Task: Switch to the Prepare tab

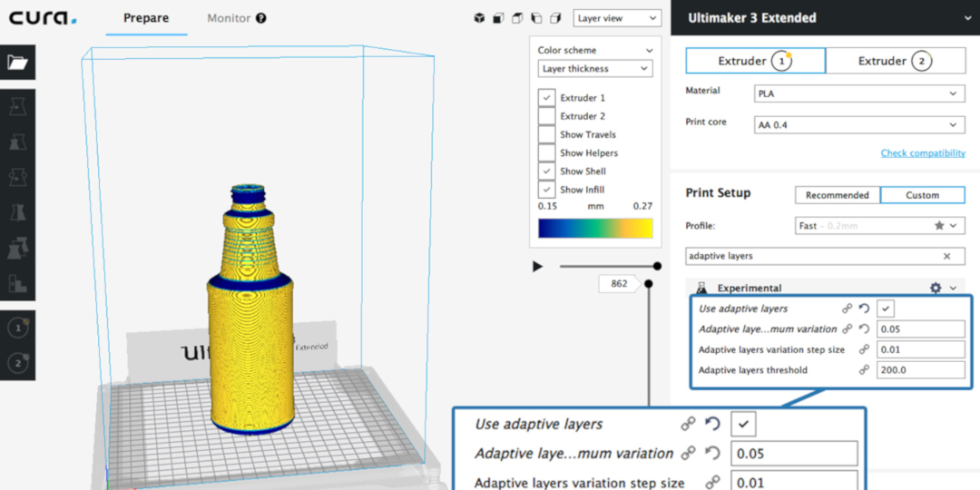Action: coord(146,18)
